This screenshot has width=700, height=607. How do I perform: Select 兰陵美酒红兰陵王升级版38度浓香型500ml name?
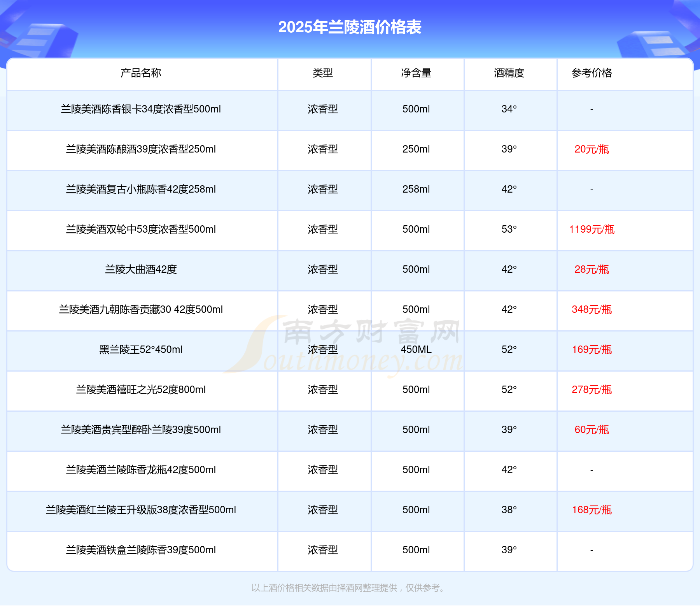[141, 510]
